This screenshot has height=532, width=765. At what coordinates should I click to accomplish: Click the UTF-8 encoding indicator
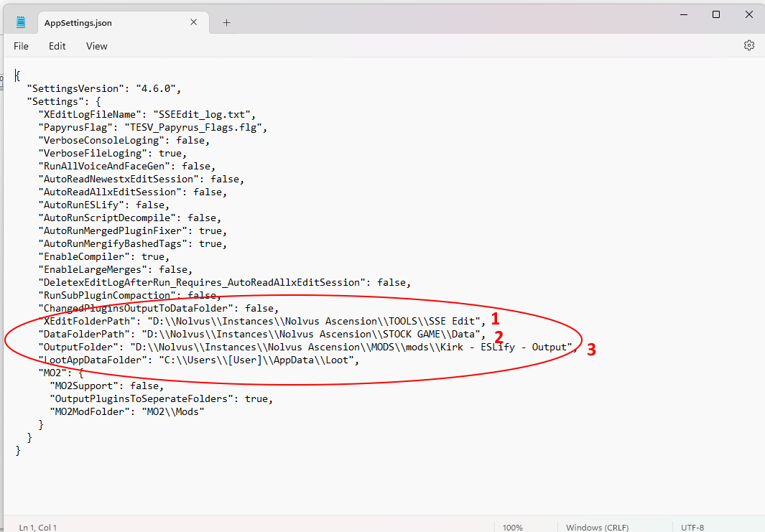click(x=692, y=527)
